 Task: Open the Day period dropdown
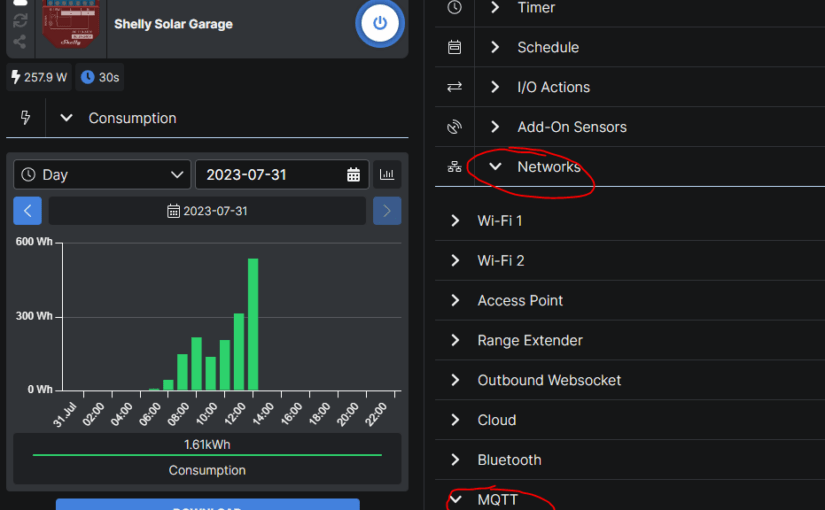click(102, 175)
